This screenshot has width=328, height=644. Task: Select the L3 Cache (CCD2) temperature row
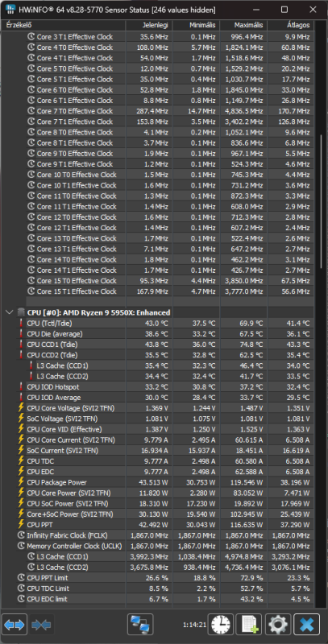coord(170,376)
